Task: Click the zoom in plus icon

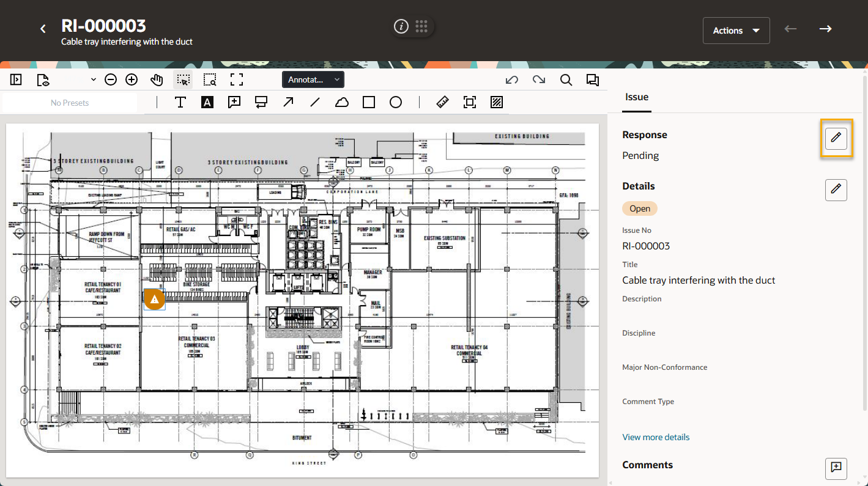Action: pos(132,79)
